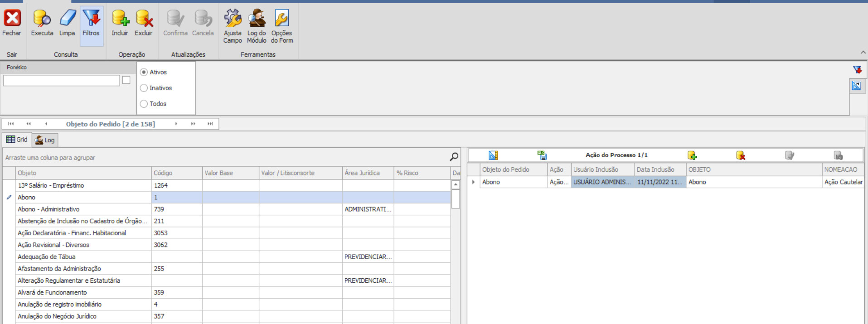
Task: Click the scrollbar up arrow in the grid
Action: pyautogui.click(x=456, y=184)
